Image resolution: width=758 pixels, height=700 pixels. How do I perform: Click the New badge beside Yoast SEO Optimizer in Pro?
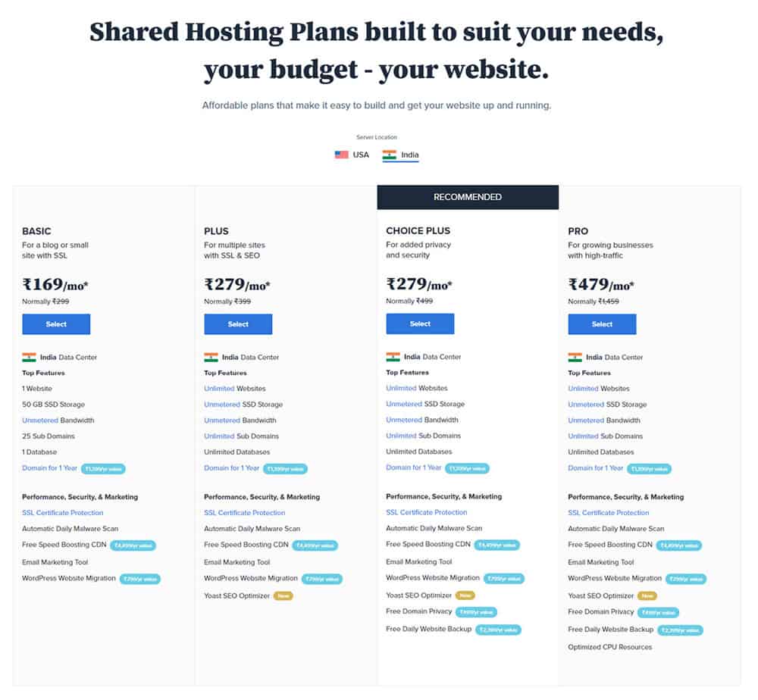click(x=647, y=595)
